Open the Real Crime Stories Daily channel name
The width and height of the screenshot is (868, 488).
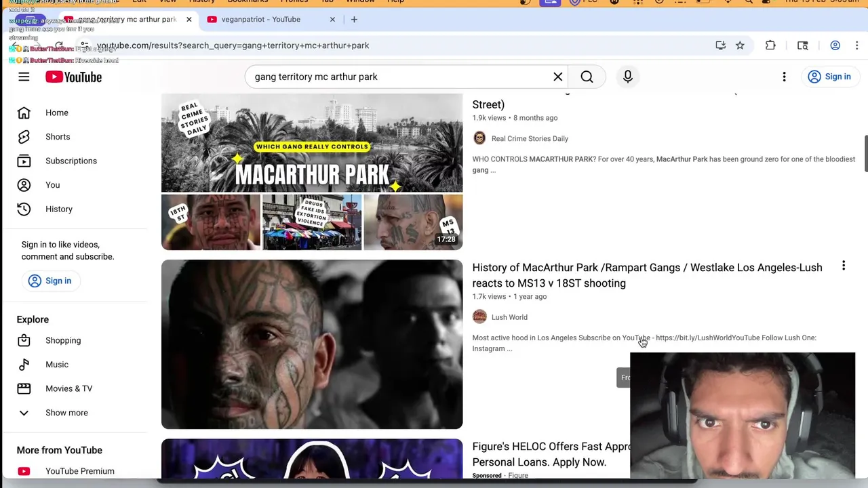530,138
